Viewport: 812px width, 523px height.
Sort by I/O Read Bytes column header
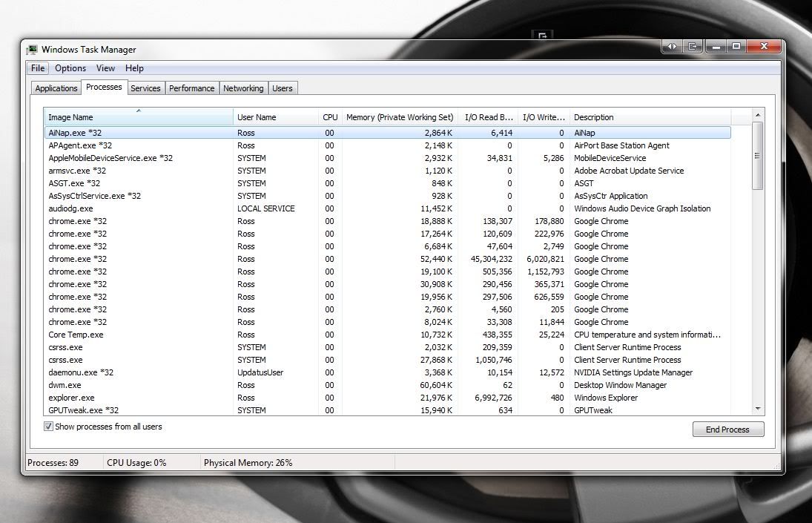pos(488,117)
